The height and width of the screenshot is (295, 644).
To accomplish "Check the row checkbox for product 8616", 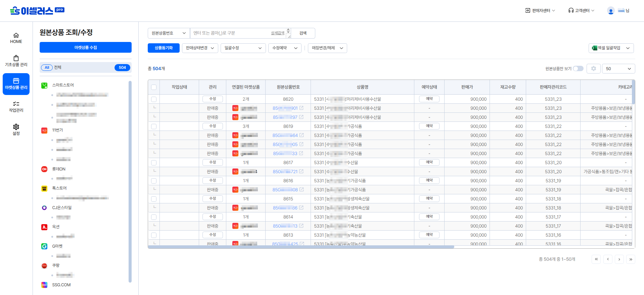I will coord(154,181).
